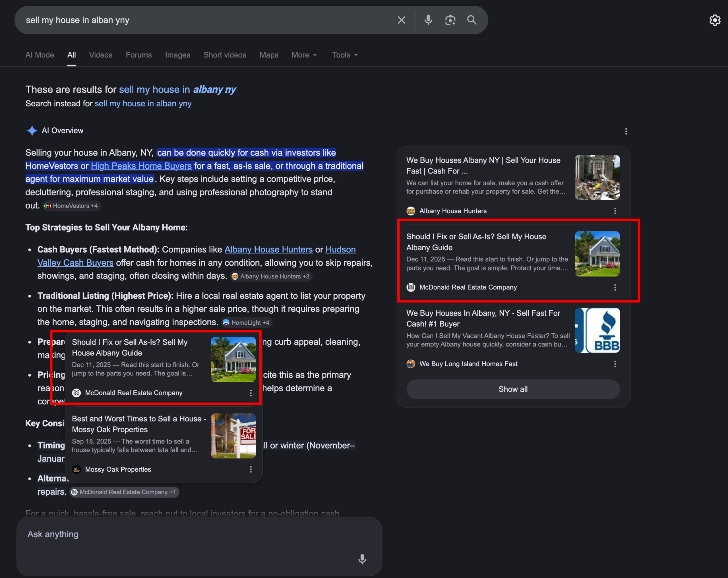The height and width of the screenshot is (578, 728).
Task: Click microphone in Ask anything box
Action: click(x=362, y=560)
